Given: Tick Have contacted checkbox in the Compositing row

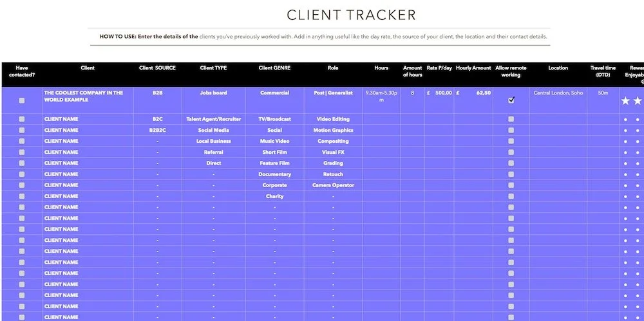Looking at the screenshot, I should (22, 142).
